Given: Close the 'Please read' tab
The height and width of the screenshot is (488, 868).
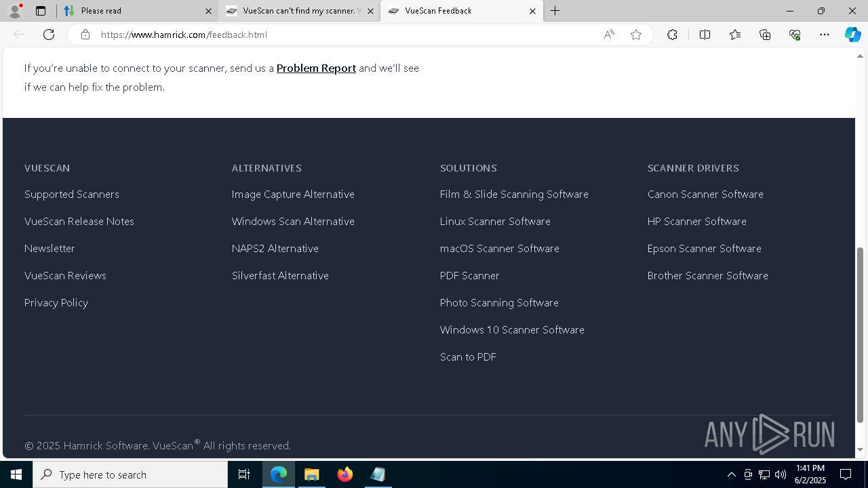Looking at the screenshot, I should [208, 11].
